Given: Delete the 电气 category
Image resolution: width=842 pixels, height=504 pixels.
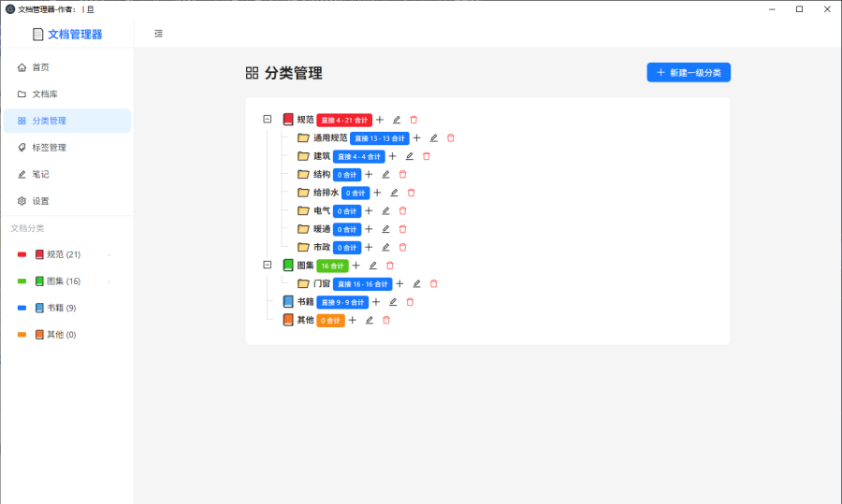Looking at the screenshot, I should pos(402,211).
